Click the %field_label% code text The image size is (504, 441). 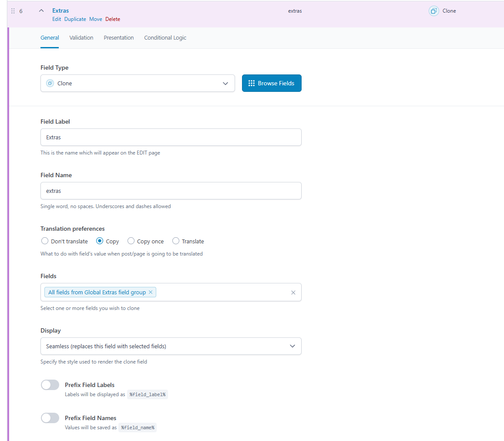point(148,394)
